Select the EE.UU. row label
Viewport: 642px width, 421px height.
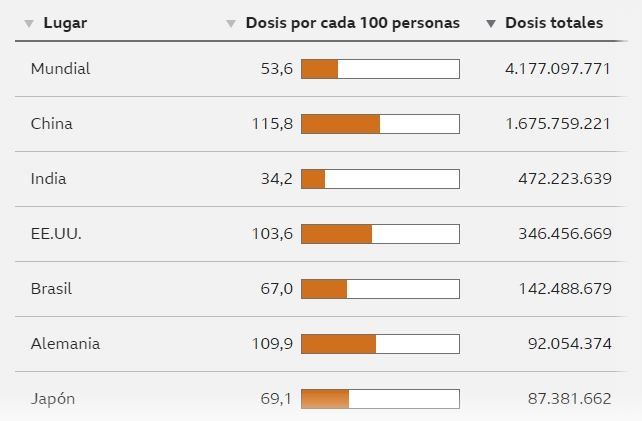(56, 234)
